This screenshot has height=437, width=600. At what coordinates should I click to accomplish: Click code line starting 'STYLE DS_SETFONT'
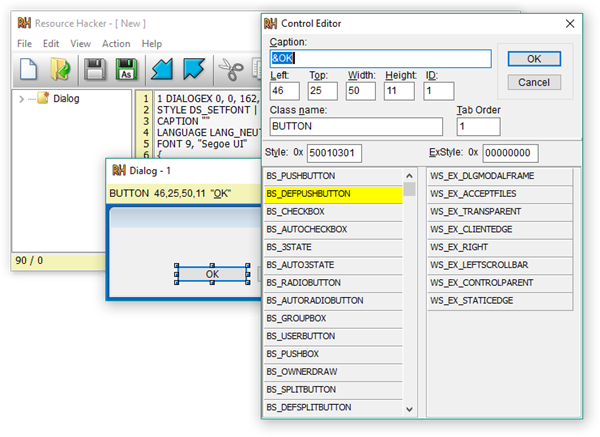207,110
